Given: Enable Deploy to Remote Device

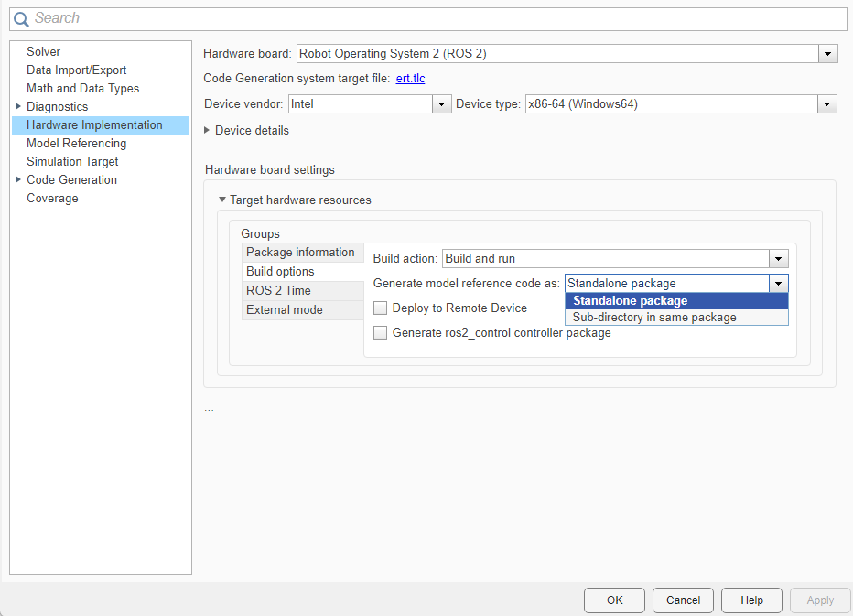Looking at the screenshot, I should [380, 308].
